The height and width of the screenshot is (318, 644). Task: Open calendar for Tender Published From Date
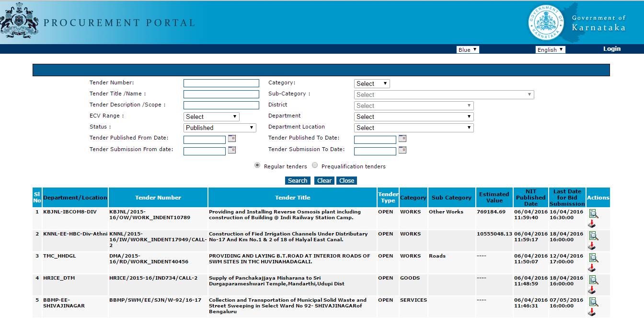(x=231, y=139)
